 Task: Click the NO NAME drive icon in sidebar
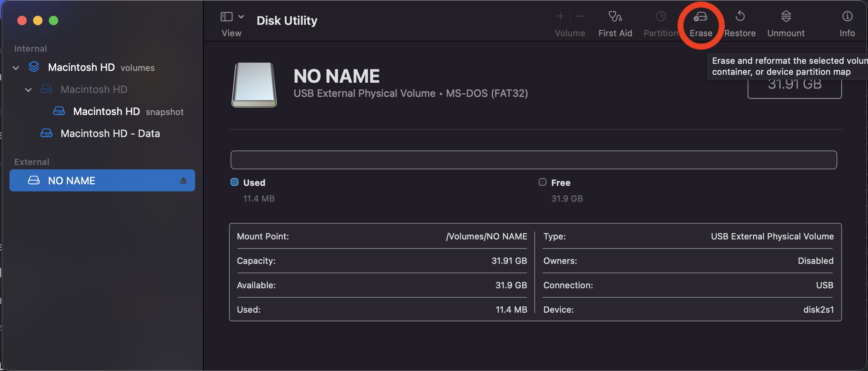[34, 180]
